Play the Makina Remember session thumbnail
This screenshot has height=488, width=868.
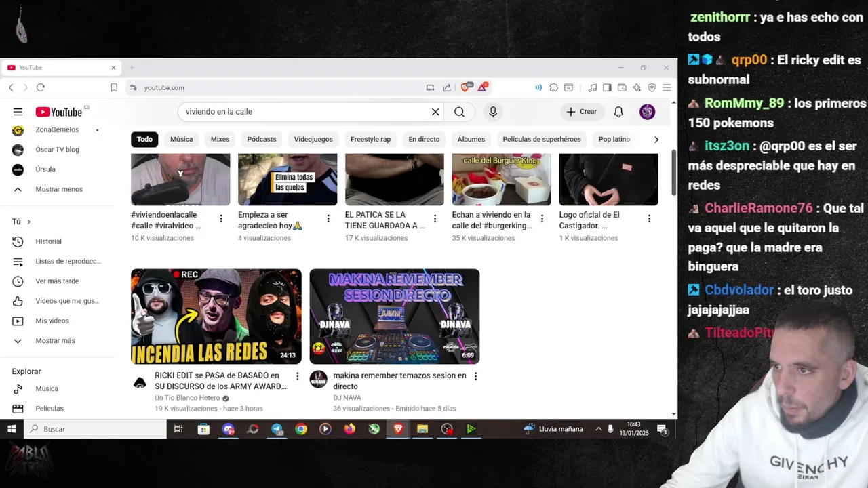click(x=395, y=317)
